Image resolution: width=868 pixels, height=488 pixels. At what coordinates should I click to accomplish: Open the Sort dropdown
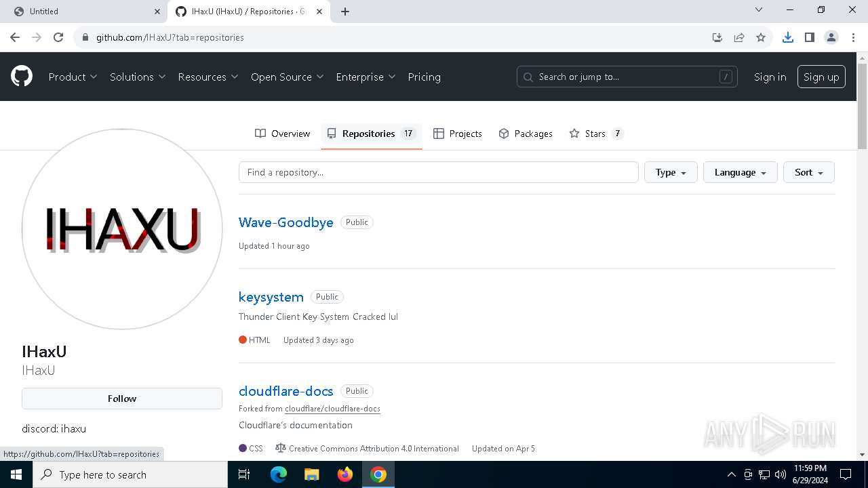[x=809, y=172]
